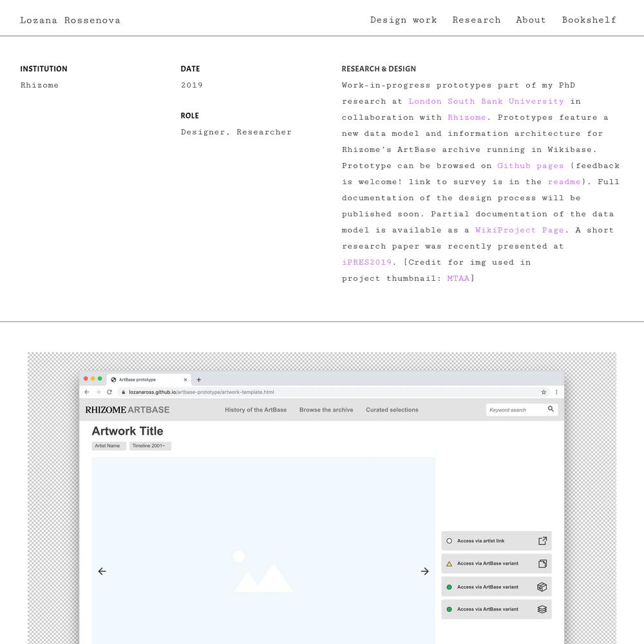Open the readme link
The width and height of the screenshot is (644, 644).
(564, 182)
